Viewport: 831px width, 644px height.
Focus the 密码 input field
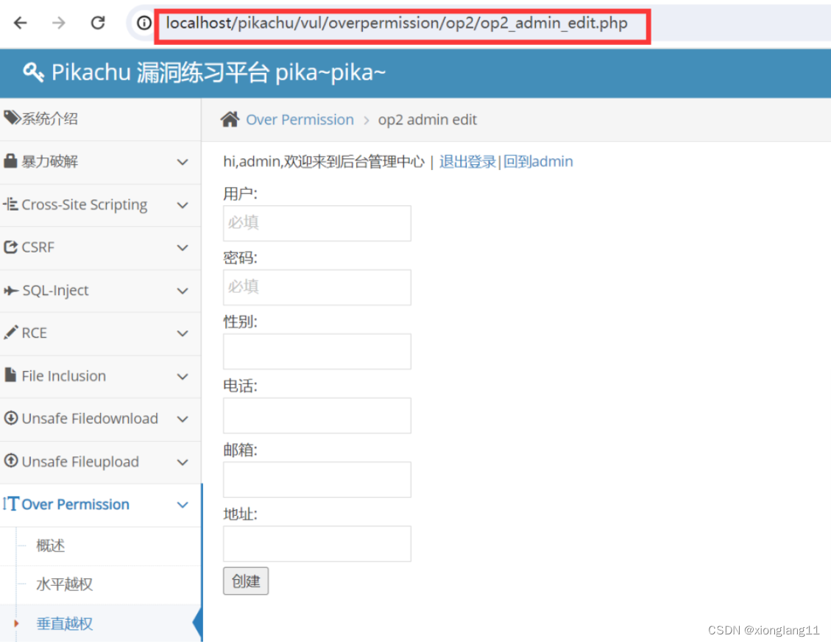pyautogui.click(x=317, y=287)
